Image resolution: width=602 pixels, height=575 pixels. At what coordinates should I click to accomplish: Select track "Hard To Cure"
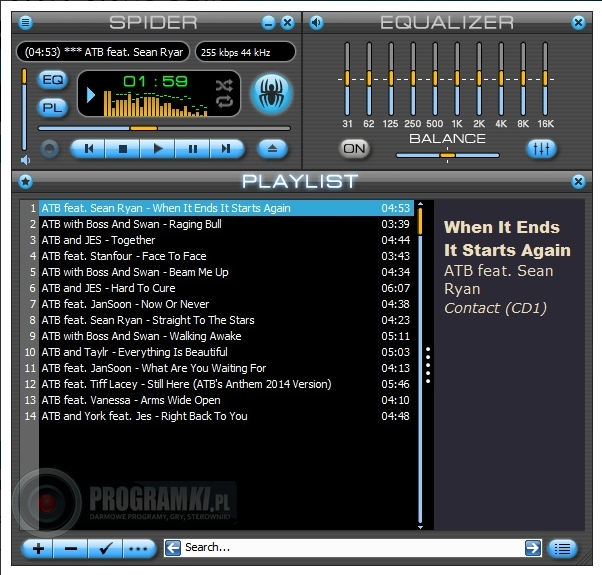(x=226, y=288)
